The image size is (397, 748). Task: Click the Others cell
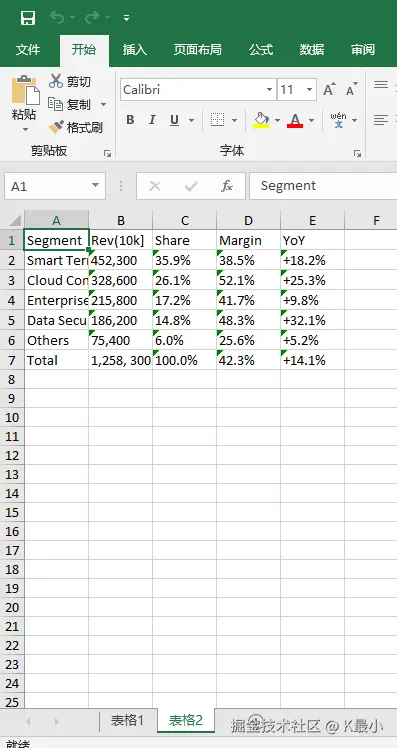click(x=56, y=341)
